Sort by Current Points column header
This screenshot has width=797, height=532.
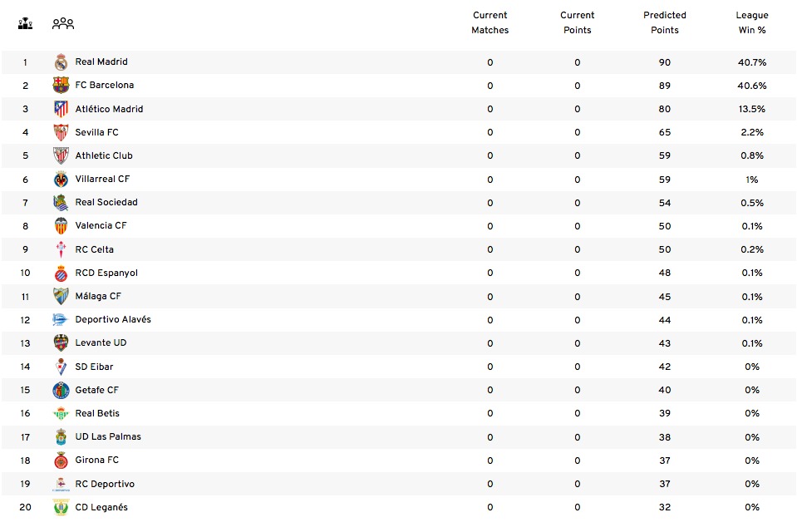(578, 22)
